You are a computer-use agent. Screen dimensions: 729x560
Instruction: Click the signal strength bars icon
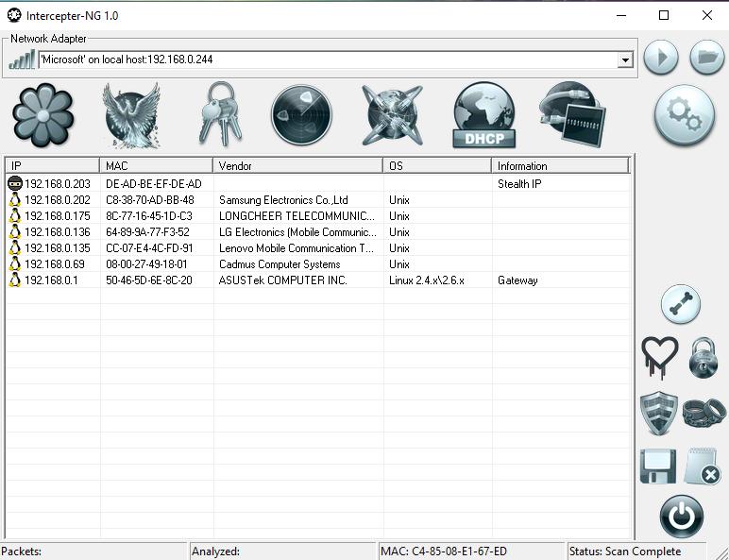click(22, 59)
